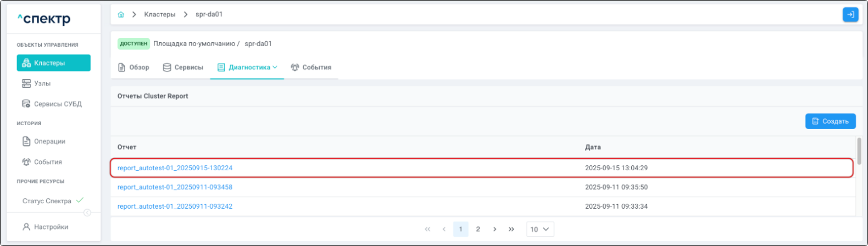Click the Создать button
The height and width of the screenshot is (246, 868).
click(830, 121)
